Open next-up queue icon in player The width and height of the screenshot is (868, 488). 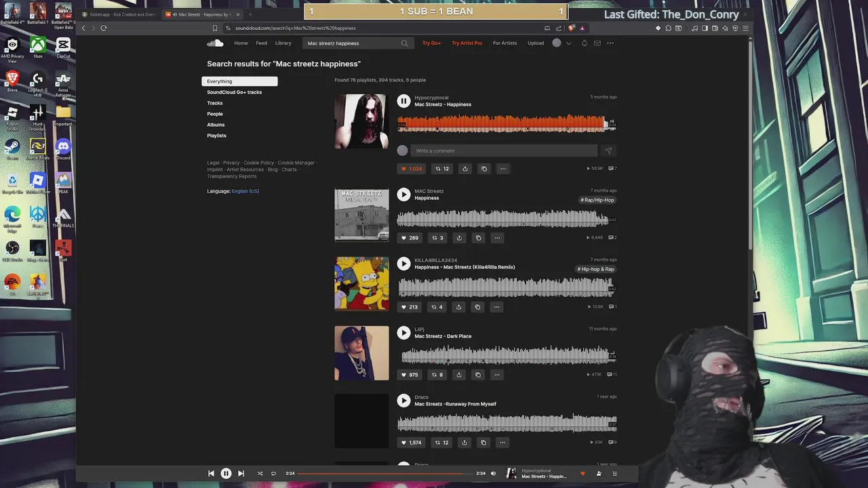click(x=615, y=474)
